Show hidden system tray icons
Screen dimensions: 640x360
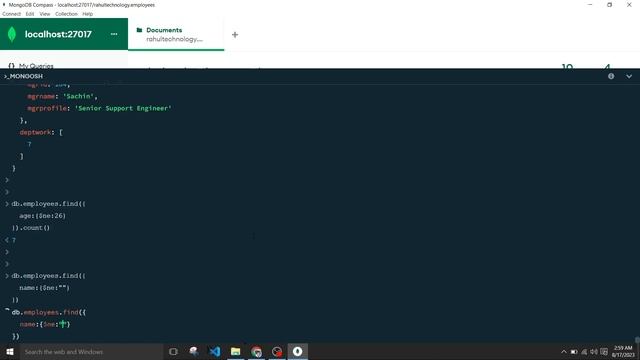[x=564, y=352]
